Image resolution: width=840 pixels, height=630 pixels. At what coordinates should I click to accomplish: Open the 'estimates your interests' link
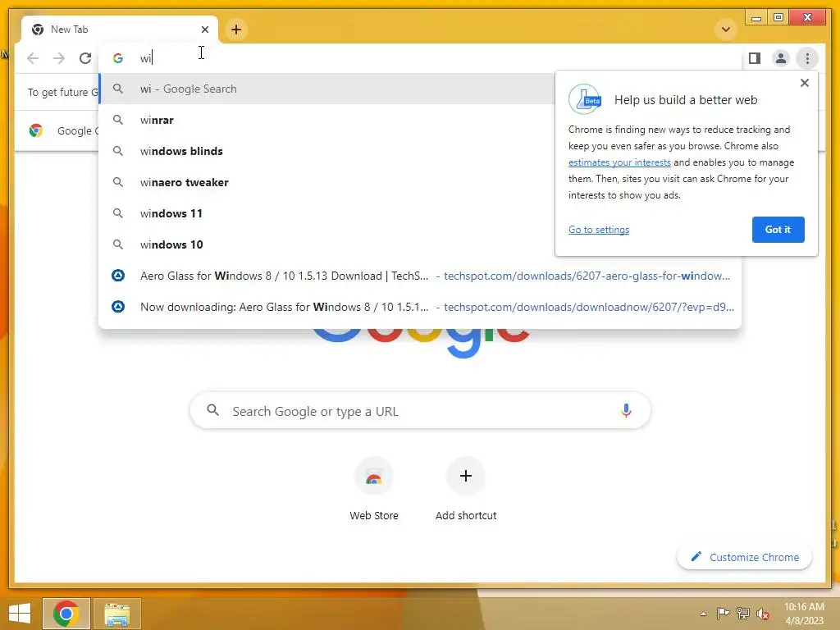click(x=619, y=162)
